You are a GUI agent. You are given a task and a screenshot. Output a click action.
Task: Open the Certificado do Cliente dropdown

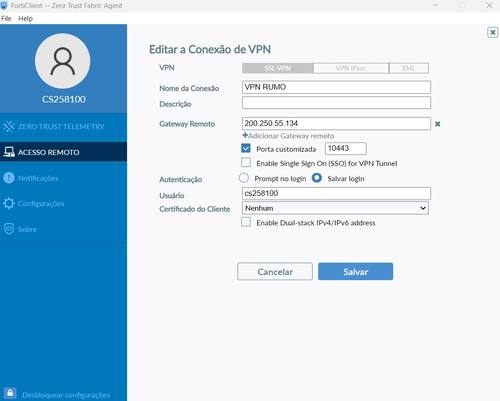[335, 208]
